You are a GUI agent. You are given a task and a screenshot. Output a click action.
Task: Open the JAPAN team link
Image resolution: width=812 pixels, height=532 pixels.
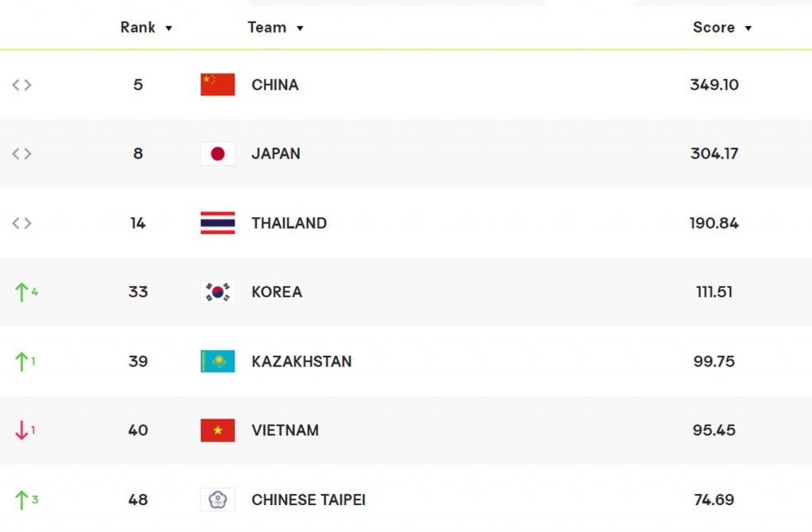coord(276,154)
